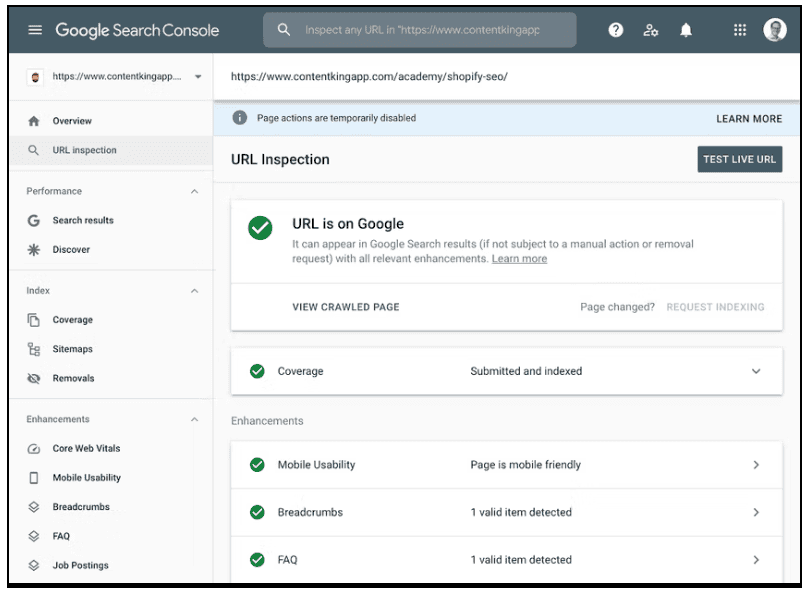This screenshot has width=810, height=595.
Task: Open users and permissions settings icon
Action: pyautogui.click(x=650, y=30)
